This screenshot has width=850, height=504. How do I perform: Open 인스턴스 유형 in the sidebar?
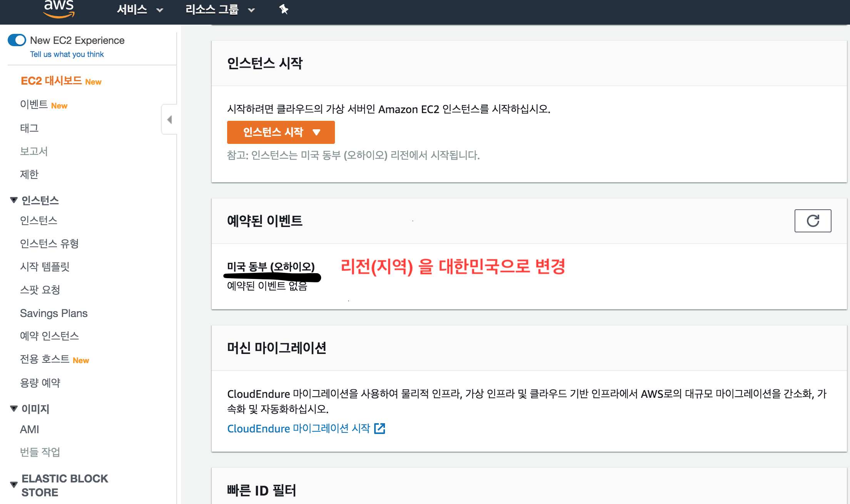click(x=49, y=244)
